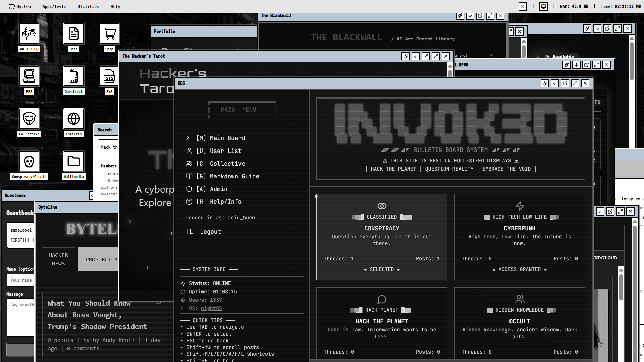The image size is (644, 362).
Task: Click the monitor icon in the top system tray
Action: tap(543, 6)
